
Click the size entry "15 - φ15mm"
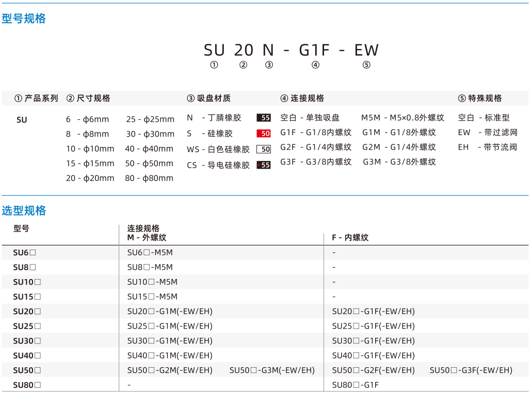tap(90, 163)
